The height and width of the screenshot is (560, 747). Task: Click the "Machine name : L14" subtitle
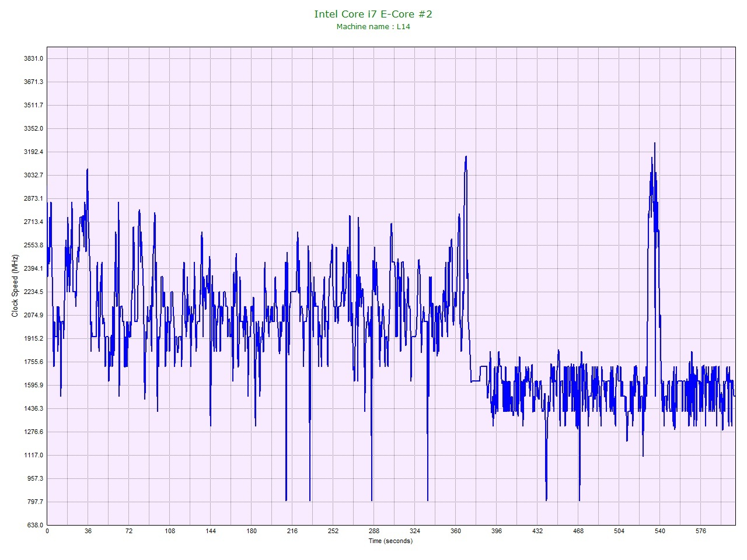(373, 26)
